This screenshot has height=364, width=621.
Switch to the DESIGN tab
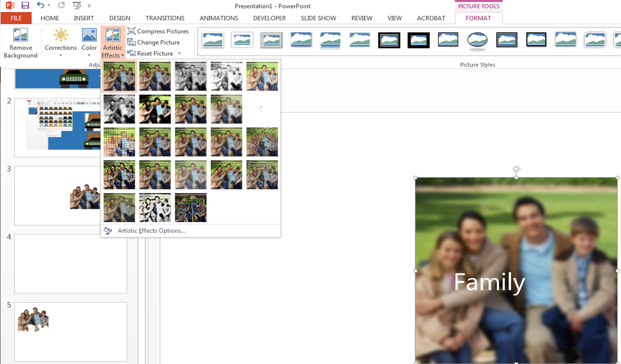pyautogui.click(x=120, y=18)
